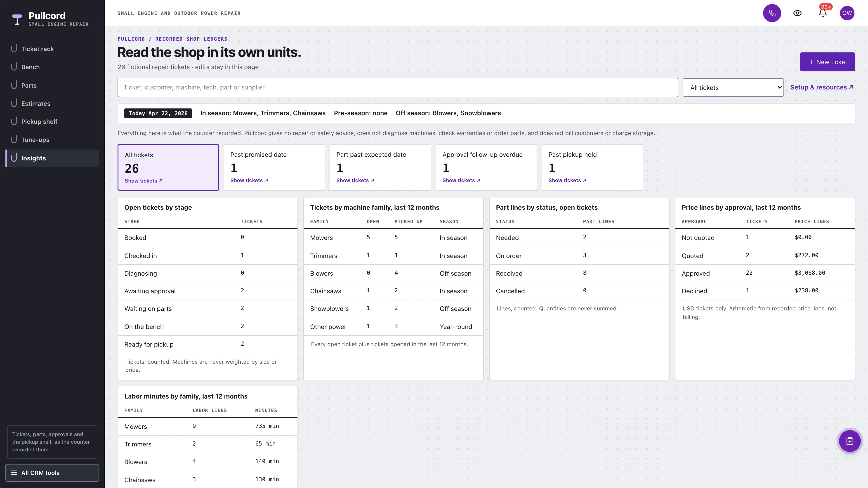Click the $3,068.00 Approved price value
This screenshot has height=488, width=868.
click(810, 273)
